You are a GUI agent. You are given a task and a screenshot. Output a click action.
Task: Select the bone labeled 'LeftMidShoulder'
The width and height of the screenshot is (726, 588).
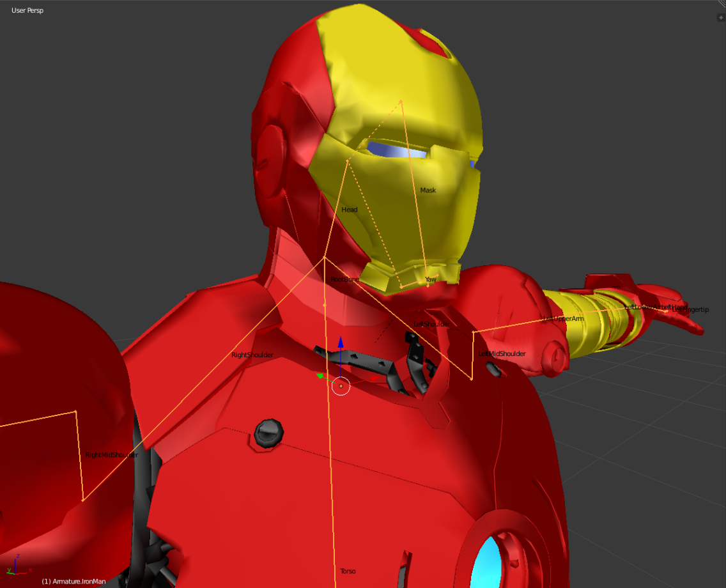click(502, 353)
